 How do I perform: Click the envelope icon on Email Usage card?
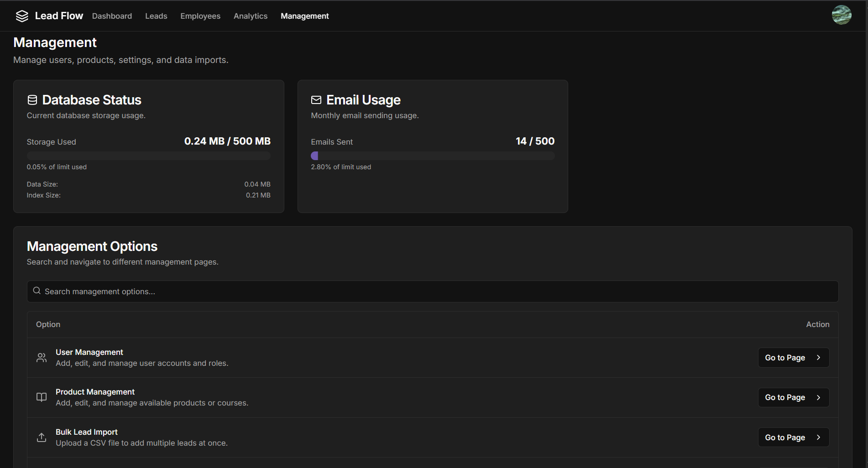316,100
